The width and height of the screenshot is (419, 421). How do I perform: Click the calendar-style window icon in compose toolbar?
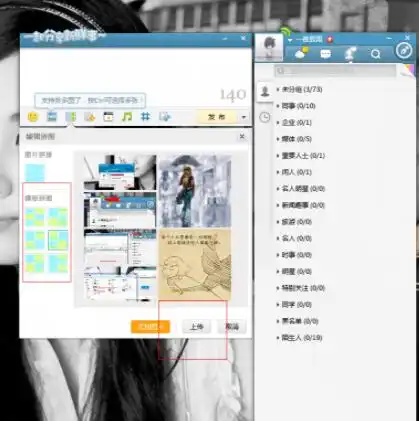pyautogui.click(x=108, y=117)
